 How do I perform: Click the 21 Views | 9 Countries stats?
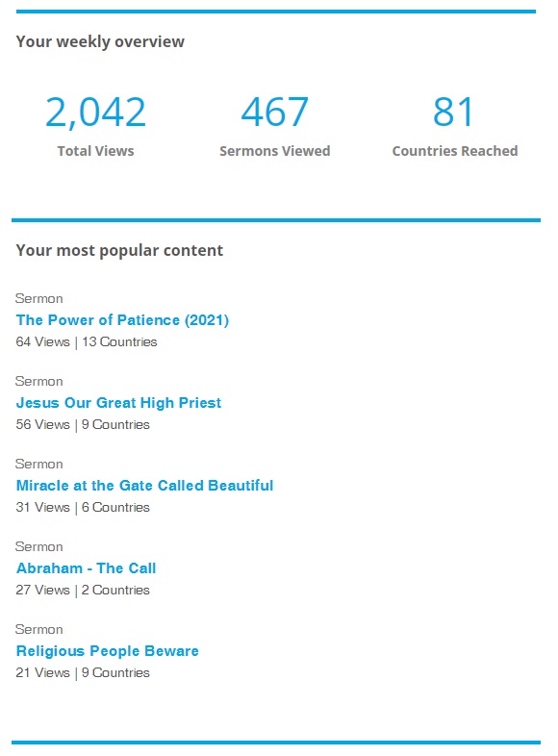click(x=83, y=672)
